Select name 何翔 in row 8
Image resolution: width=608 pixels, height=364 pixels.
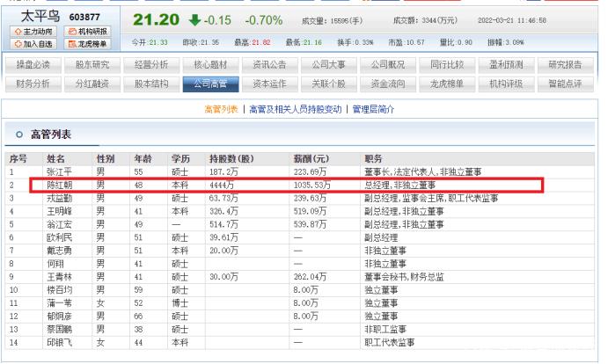click(x=55, y=264)
